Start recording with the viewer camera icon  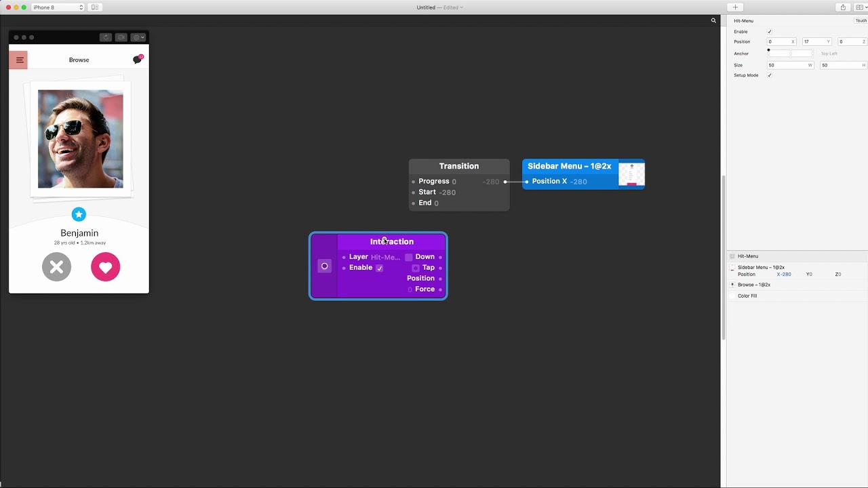click(x=121, y=37)
